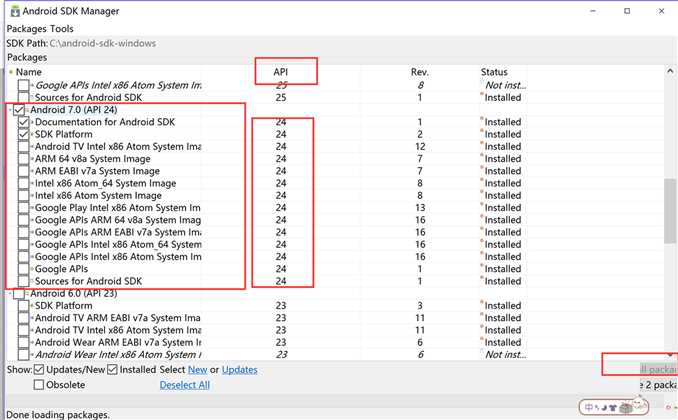
Task: Enable the Obsolete filter checkbox
Action: 39,385
